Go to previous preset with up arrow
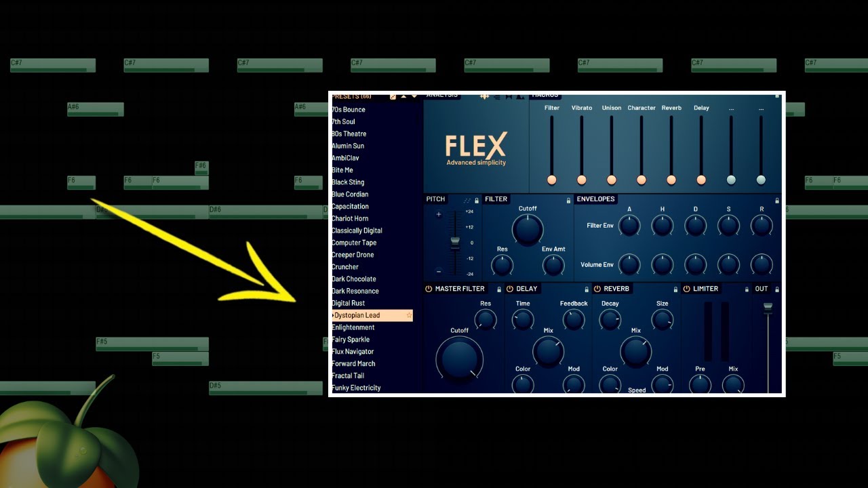868x488 pixels. [403, 96]
